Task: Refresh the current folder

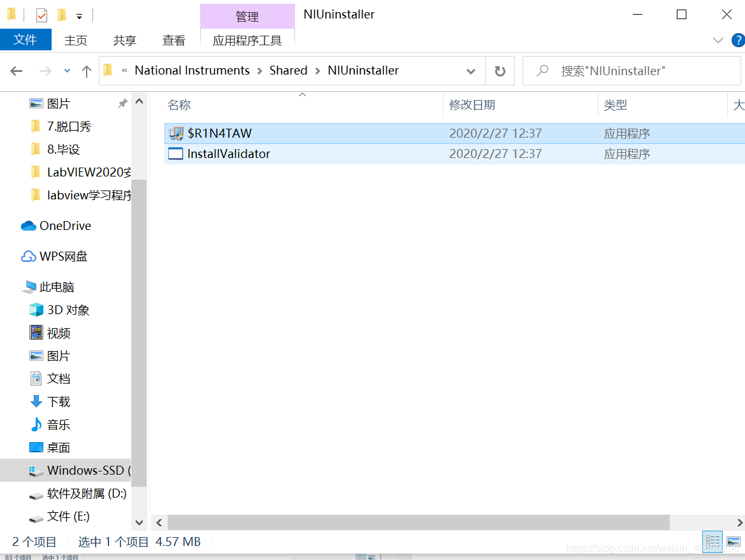Action: click(500, 71)
